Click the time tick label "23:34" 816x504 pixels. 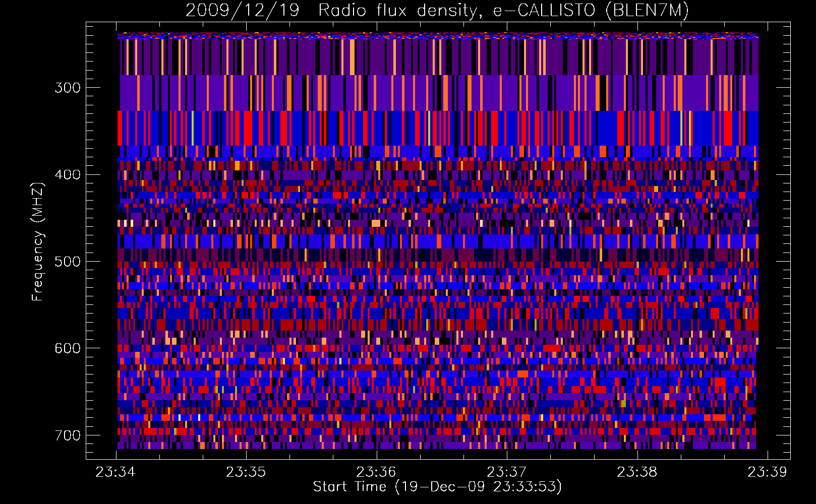(x=115, y=472)
